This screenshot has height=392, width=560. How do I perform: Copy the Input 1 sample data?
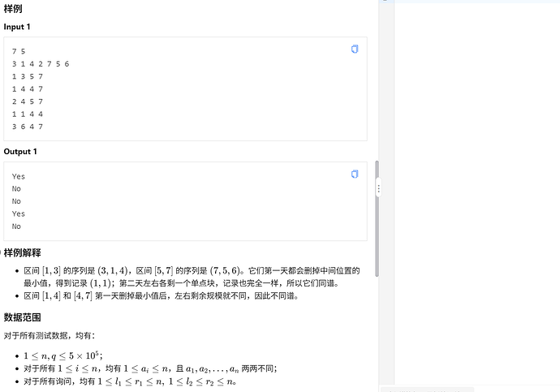[x=355, y=49]
